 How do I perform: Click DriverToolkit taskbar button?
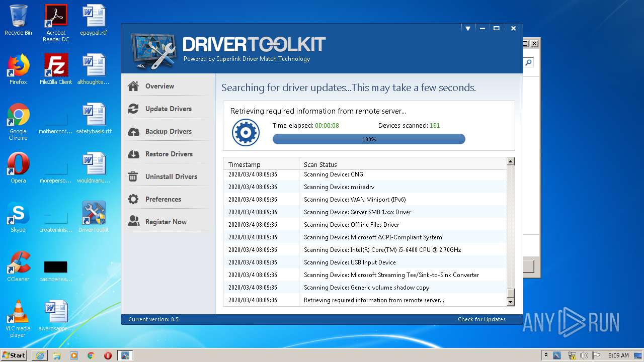(x=125, y=355)
